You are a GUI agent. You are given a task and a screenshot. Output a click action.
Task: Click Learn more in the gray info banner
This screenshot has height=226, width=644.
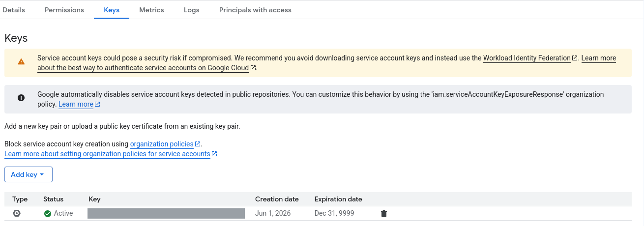point(76,104)
